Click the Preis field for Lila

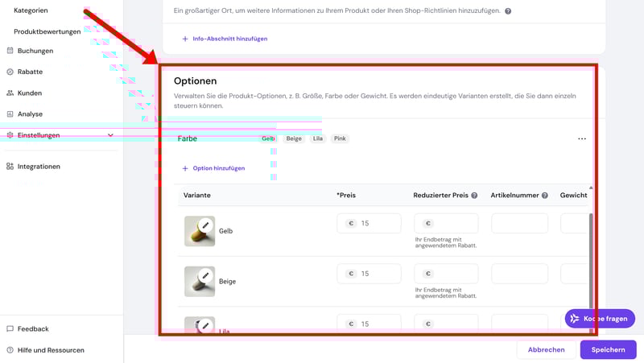pyautogui.click(x=369, y=324)
